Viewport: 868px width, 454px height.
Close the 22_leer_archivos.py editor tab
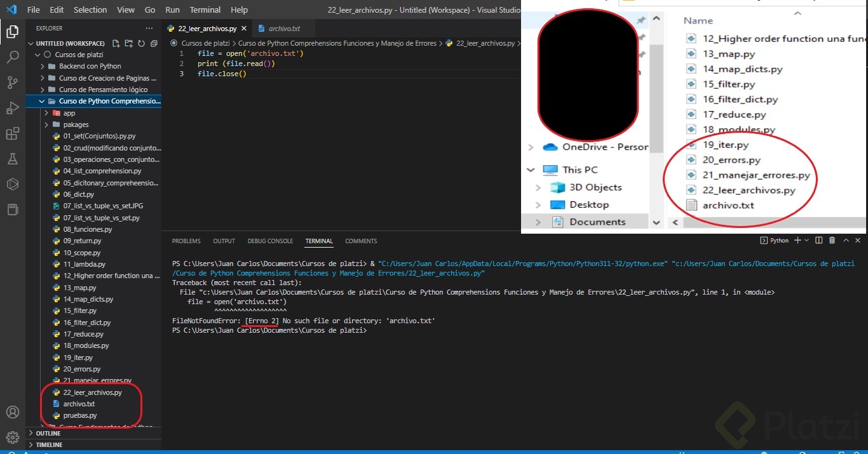pos(244,29)
